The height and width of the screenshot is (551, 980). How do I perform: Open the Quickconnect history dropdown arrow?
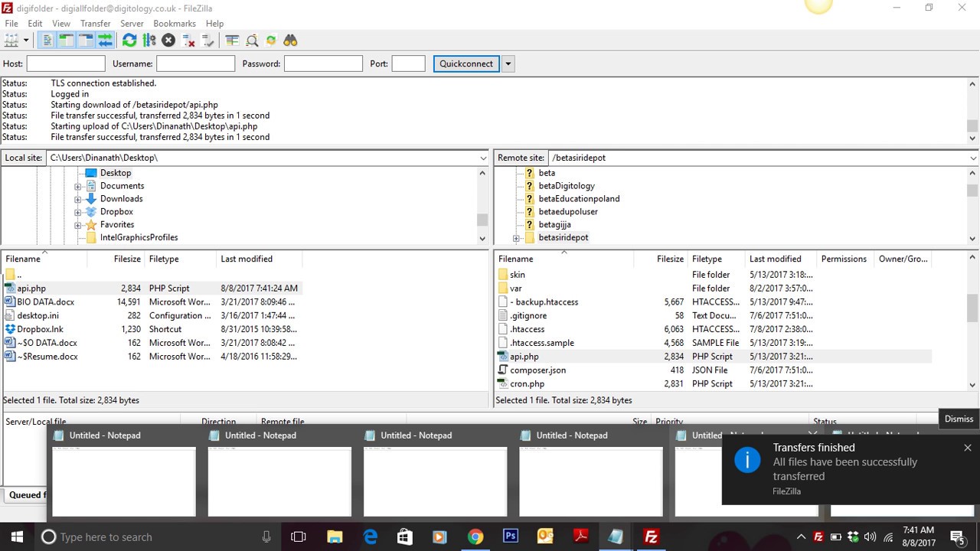pyautogui.click(x=508, y=64)
